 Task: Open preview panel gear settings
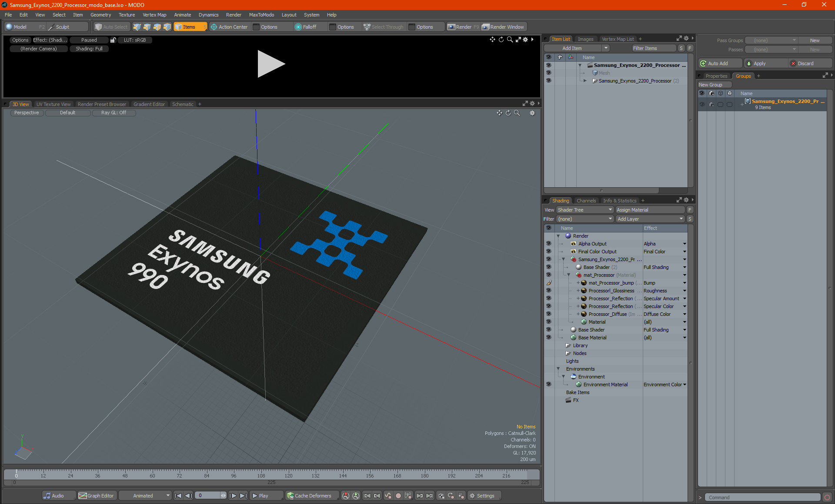(x=525, y=40)
